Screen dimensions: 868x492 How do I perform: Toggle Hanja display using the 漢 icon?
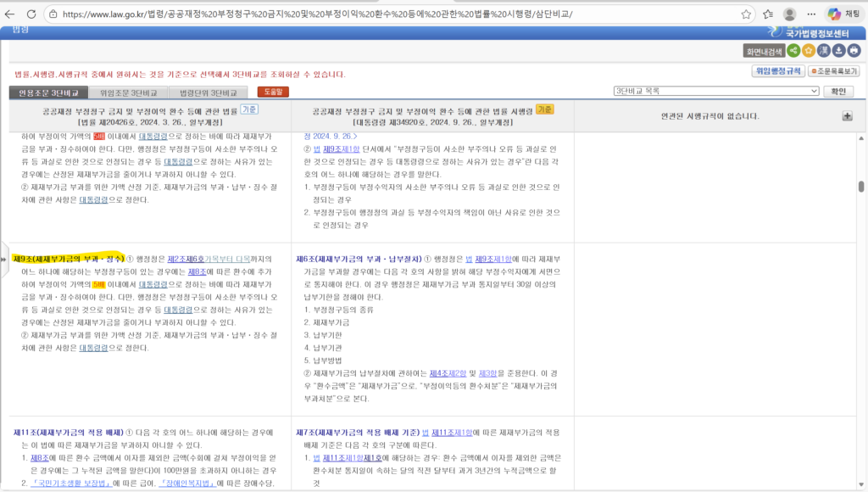point(822,53)
